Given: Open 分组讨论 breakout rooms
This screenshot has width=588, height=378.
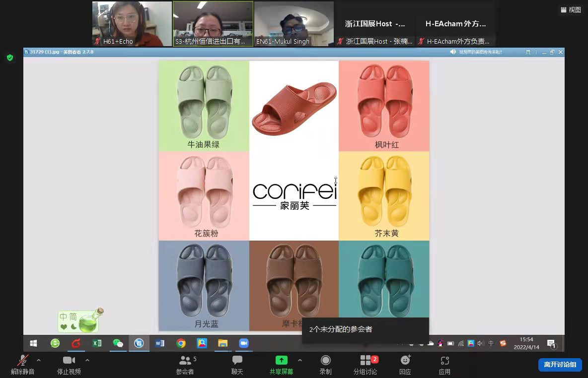Looking at the screenshot, I should 365,365.
